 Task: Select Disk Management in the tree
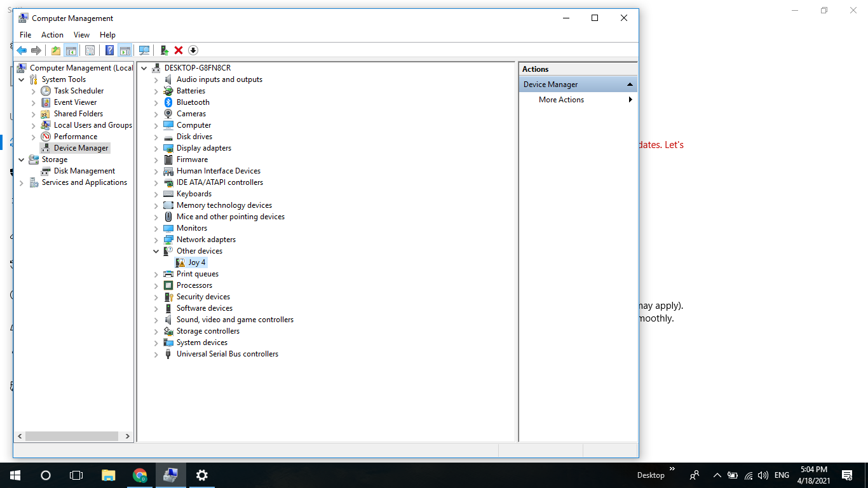[x=84, y=171]
